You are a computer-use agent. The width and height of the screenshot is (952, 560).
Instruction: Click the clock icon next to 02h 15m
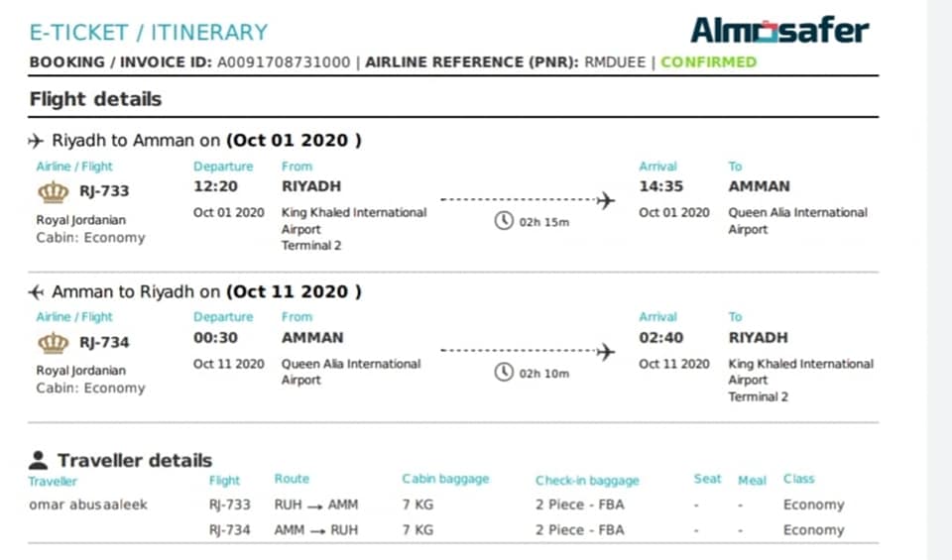[x=504, y=220]
